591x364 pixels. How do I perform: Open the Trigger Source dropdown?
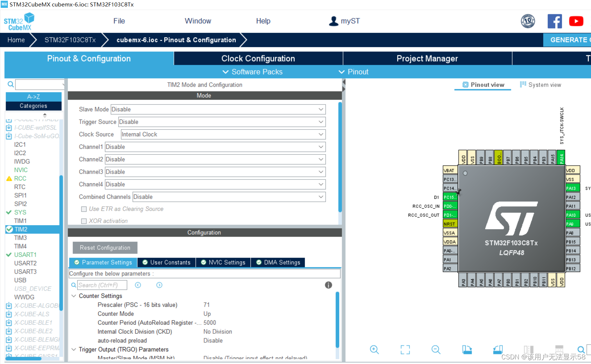(x=222, y=122)
